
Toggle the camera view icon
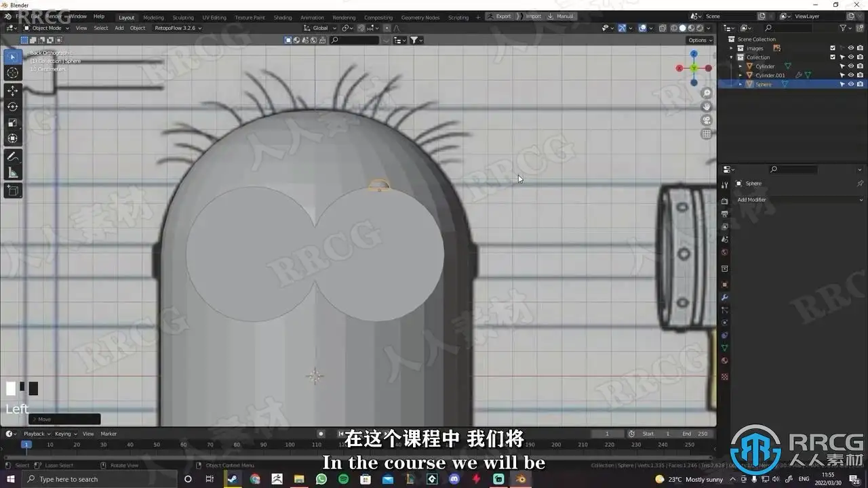click(x=707, y=120)
